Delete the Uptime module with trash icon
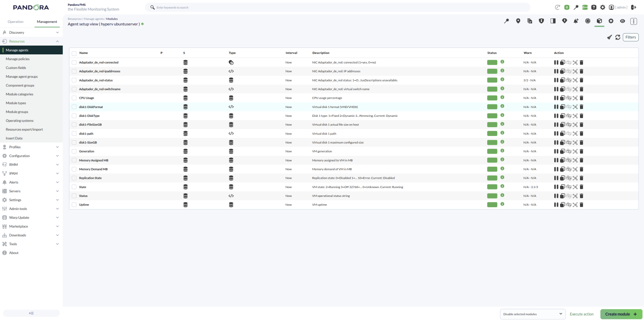 click(x=581, y=205)
